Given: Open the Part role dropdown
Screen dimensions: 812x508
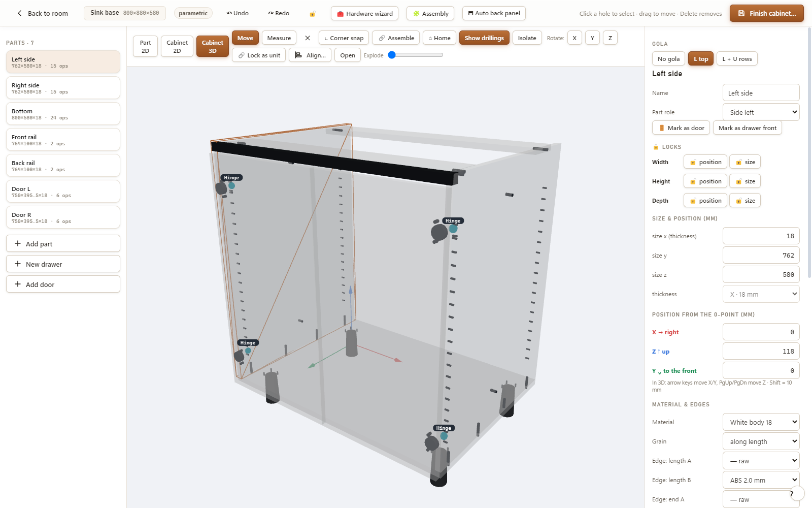Looking at the screenshot, I should [761, 112].
